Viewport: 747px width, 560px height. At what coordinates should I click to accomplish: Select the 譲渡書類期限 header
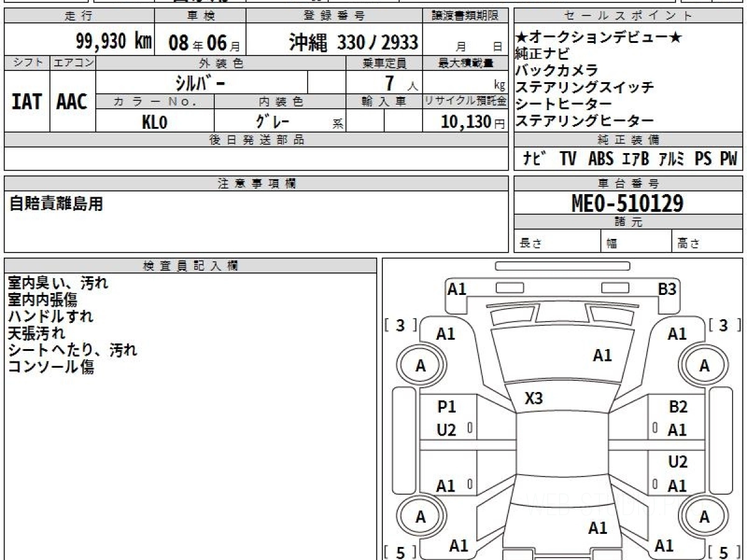pos(466,16)
